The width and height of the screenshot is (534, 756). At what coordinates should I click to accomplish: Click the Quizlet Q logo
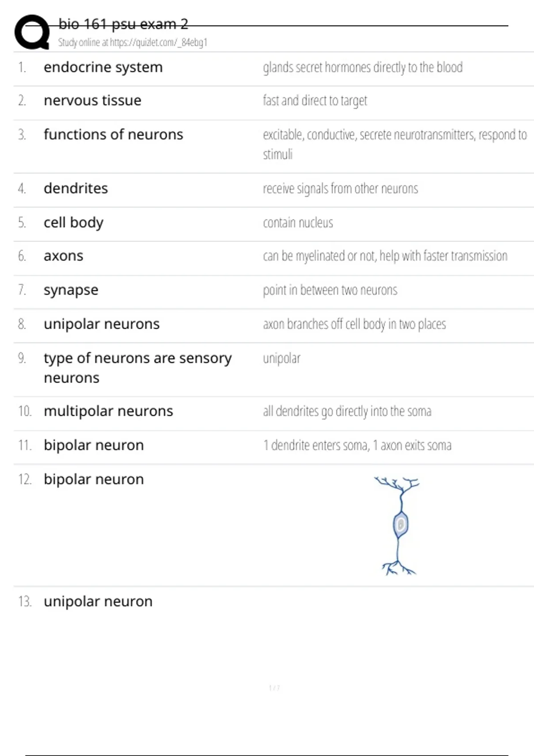[32, 32]
